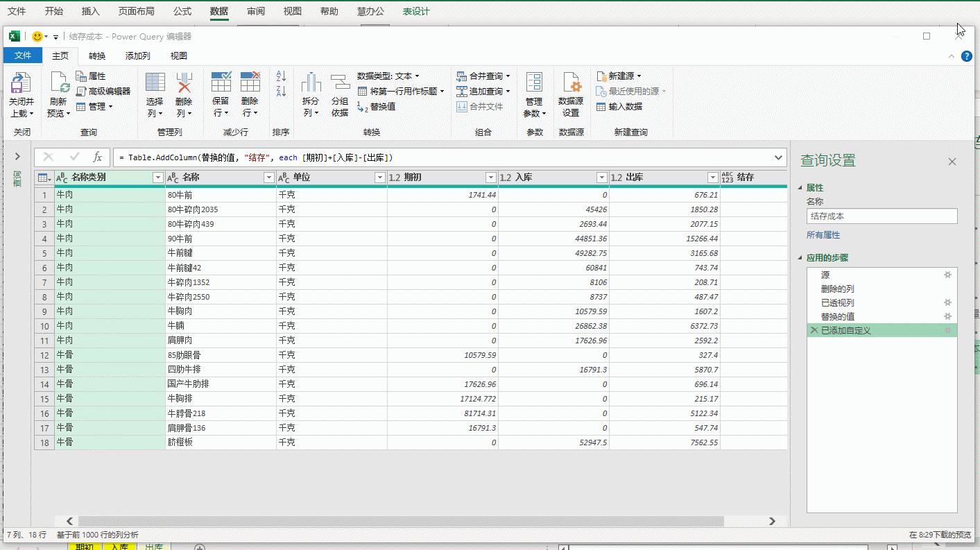
Task: Click the 删除列 (Remove Columns) icon
Action: coord(184,83)
